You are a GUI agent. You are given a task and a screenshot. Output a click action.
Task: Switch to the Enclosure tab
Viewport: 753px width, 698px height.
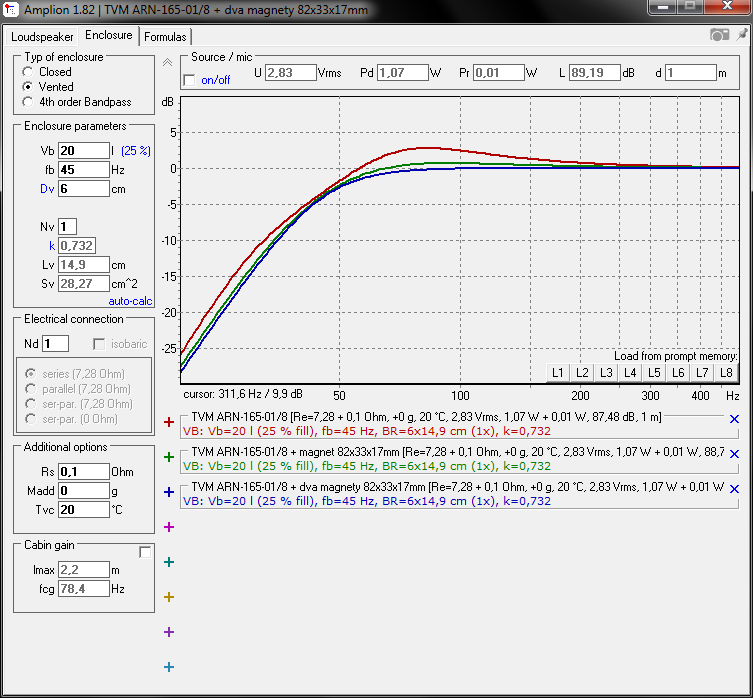coord(109,35)
